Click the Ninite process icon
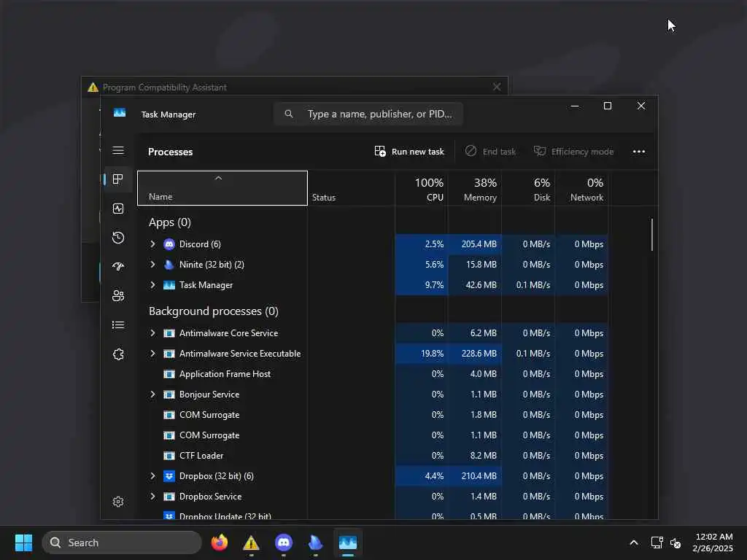The image size is (747, 560). tap(169, 264)
